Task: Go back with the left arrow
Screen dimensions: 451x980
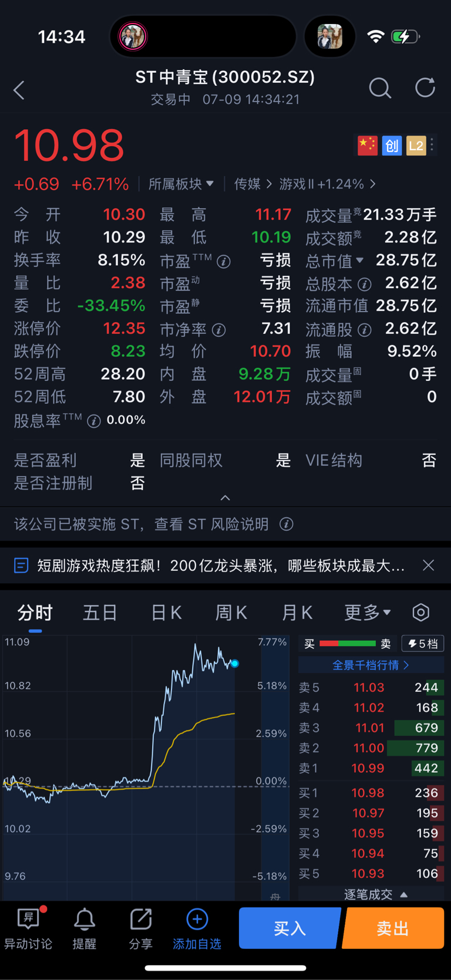Action: (x=19, y=90)
